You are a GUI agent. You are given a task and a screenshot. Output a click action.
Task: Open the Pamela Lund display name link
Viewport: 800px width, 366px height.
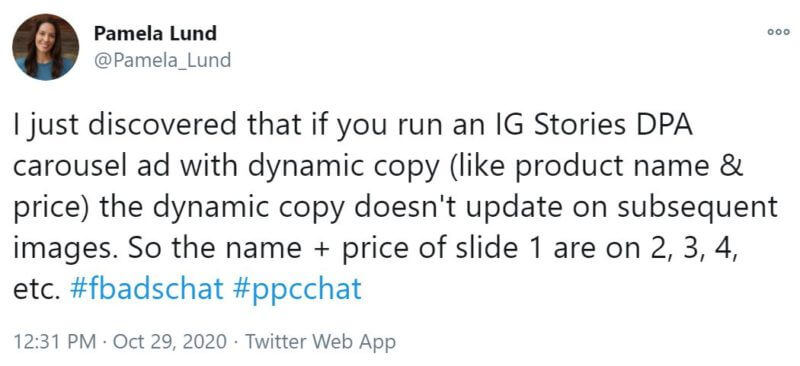155,34
